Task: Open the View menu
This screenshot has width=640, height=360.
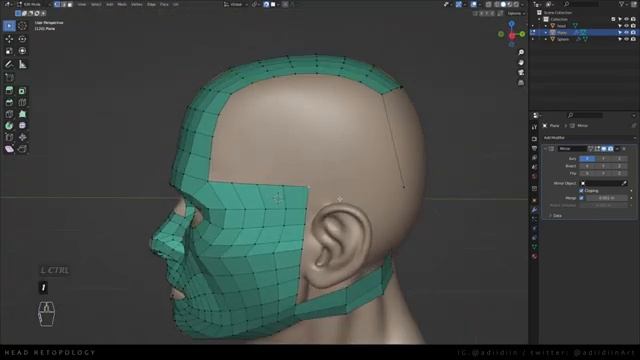Action: point(82,4)
